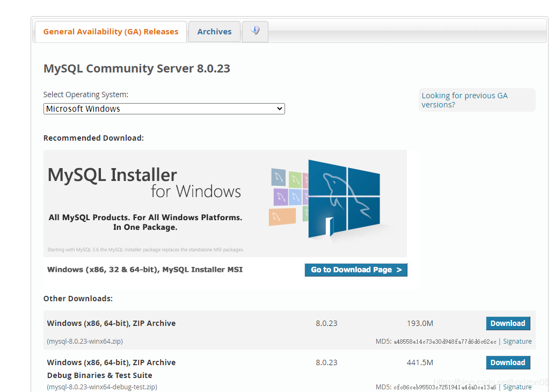The height and width of the screenshot is (392, 554).
Task: Click the MySQL Community Server 8.0.23 heading
Action: (137, 69)
